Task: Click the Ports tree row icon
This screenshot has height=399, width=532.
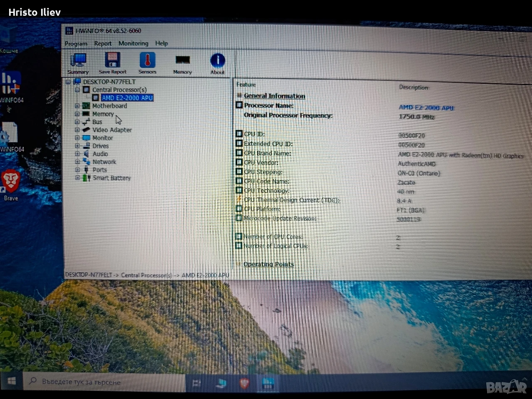Action: tap(86, 170)
